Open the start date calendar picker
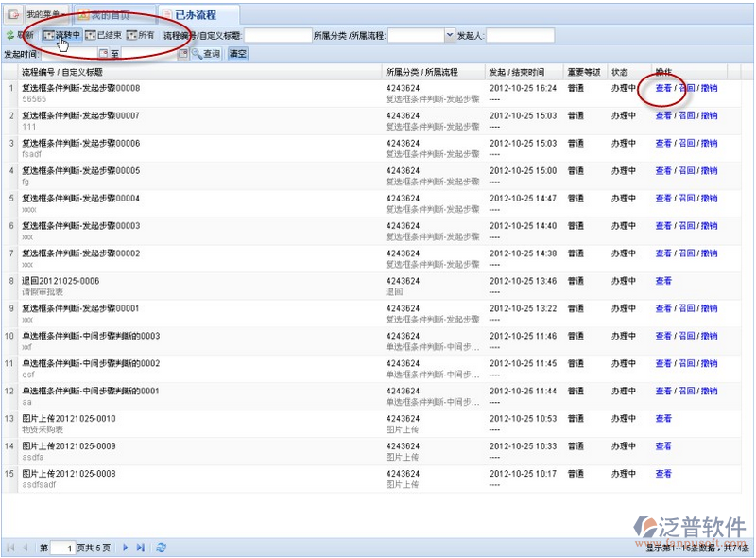 coord(103,54)
